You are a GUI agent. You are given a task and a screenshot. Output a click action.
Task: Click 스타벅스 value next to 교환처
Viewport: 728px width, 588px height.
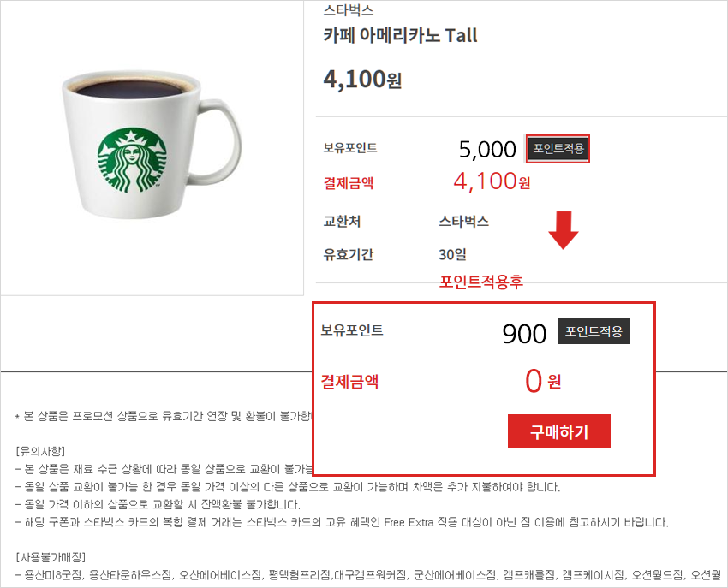click(463, 222)
